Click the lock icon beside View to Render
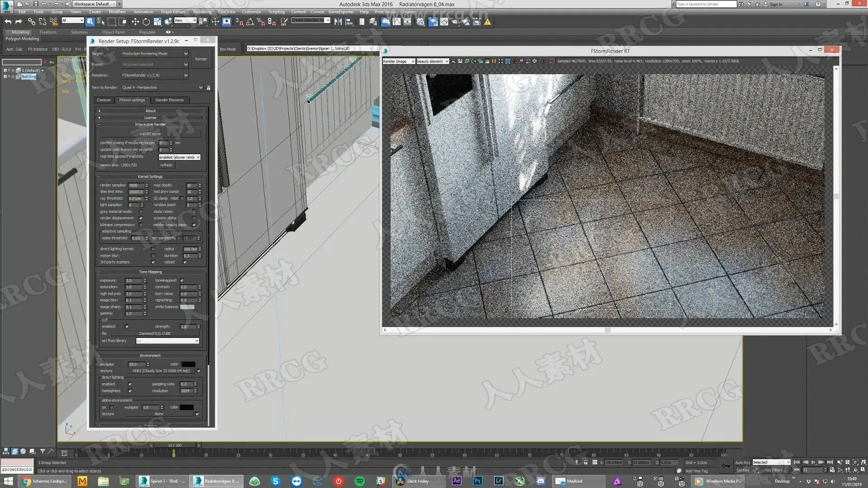Image resolution: width=868 pixels, height=488 pixels. click(x=208, y=88)
